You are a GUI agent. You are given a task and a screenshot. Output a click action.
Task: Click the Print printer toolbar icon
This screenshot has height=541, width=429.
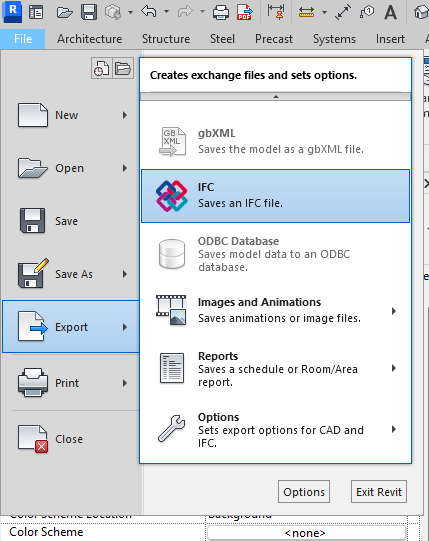221,12
